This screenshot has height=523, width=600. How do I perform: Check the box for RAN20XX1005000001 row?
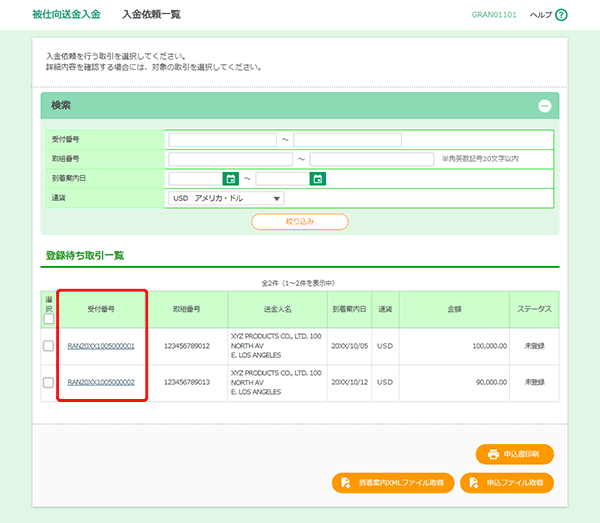click(x=48, y=346)
